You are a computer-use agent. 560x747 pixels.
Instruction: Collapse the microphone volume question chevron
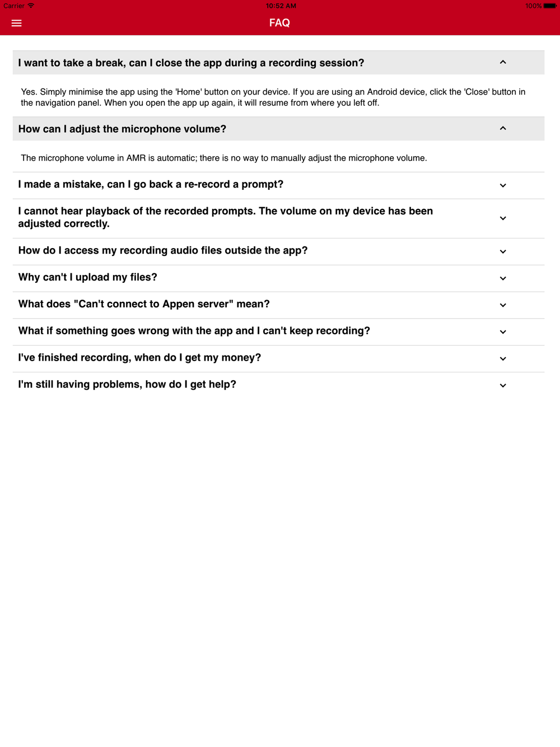click(x=503, y=128)
